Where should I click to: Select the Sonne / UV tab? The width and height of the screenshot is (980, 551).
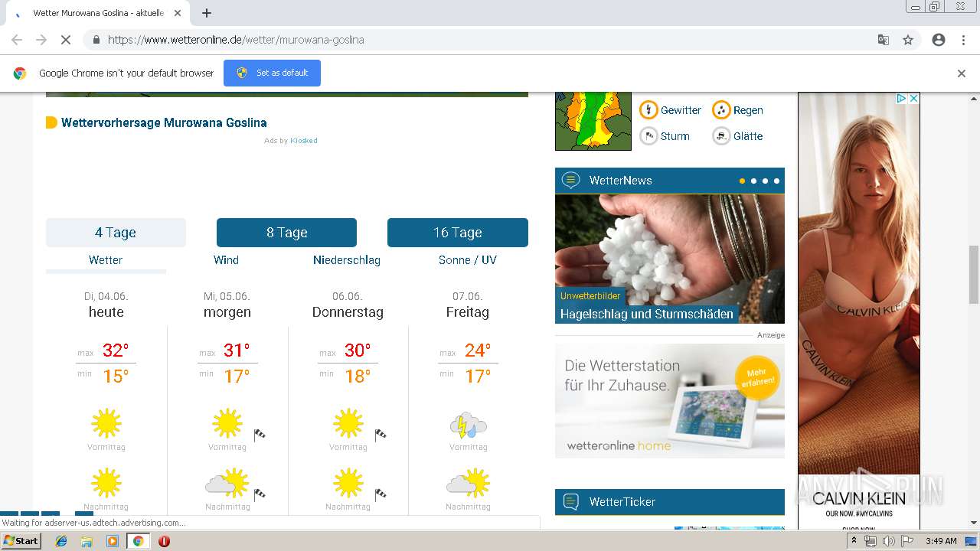coord(468,260)
